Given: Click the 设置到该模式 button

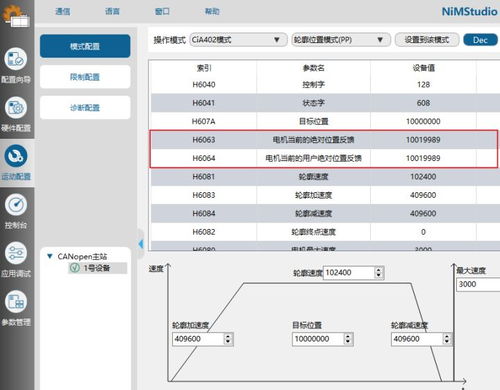Looking at the screenshot, I should click(x=427, y=40).
